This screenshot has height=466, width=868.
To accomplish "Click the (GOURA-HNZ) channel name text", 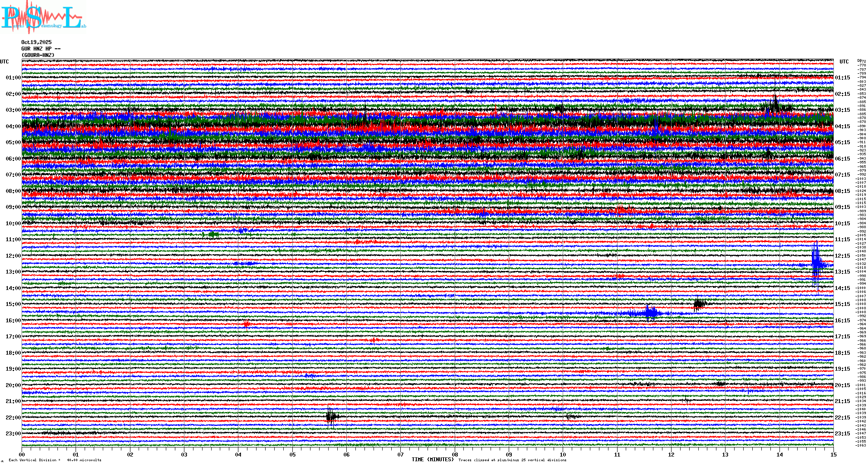I will (38, 55).
